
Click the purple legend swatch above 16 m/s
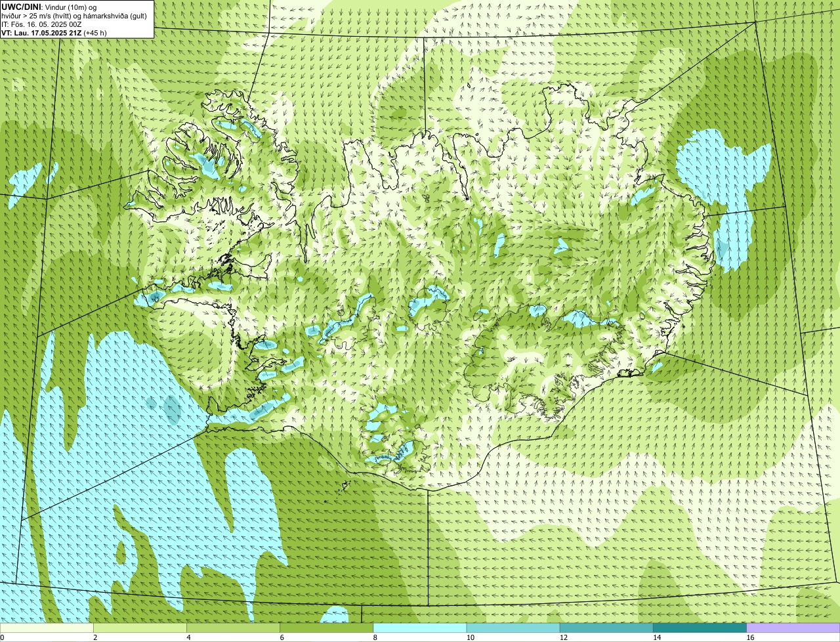point(793,628)
